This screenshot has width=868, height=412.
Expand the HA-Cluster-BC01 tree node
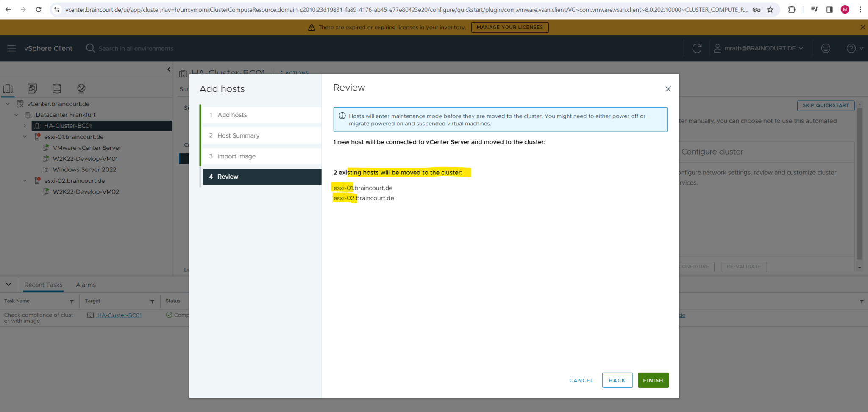25,126
